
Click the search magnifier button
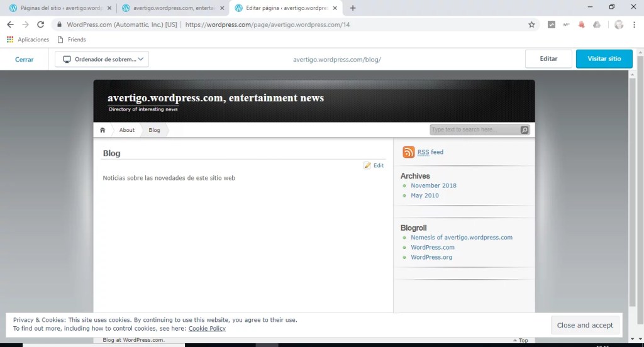click(x=525, y=129)
